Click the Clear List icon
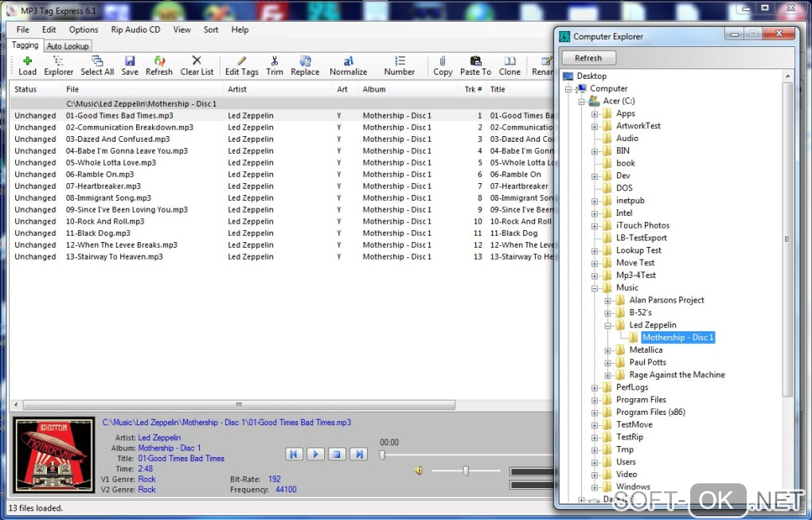Viewport: 812px width, 520px height. (x=197, y=61)
